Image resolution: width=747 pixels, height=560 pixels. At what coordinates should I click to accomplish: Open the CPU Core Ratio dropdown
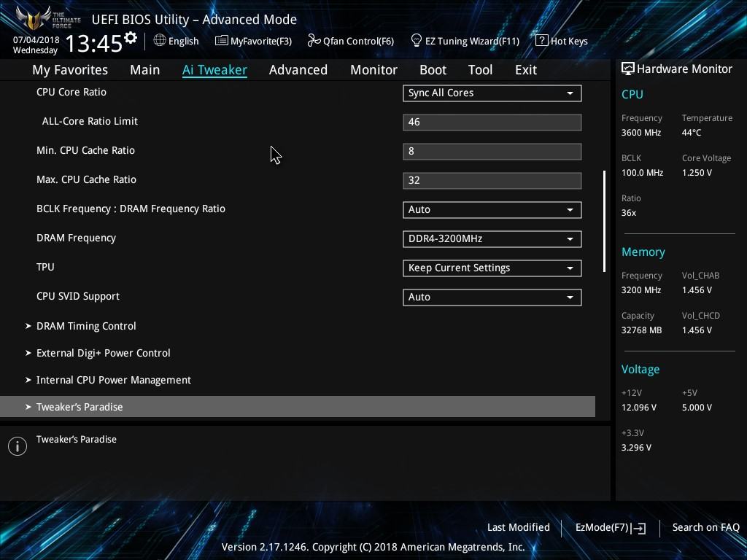coord(492,93)
